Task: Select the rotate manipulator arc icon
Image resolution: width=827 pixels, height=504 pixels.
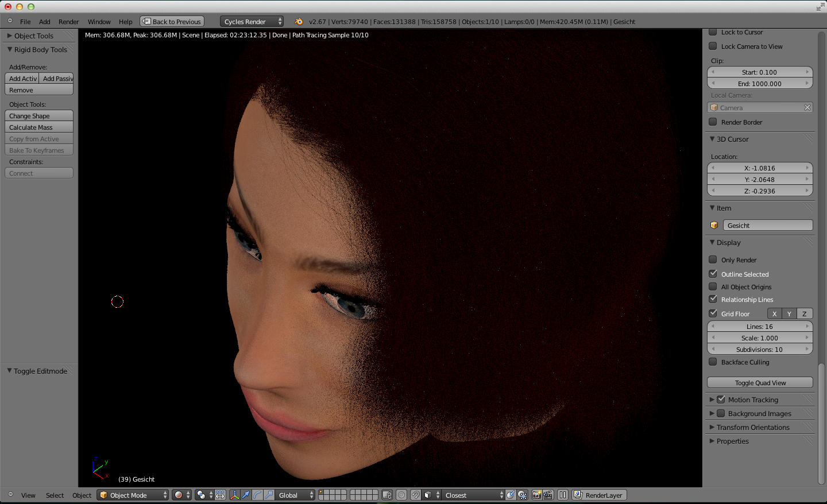Action: [x=257, y=495]
